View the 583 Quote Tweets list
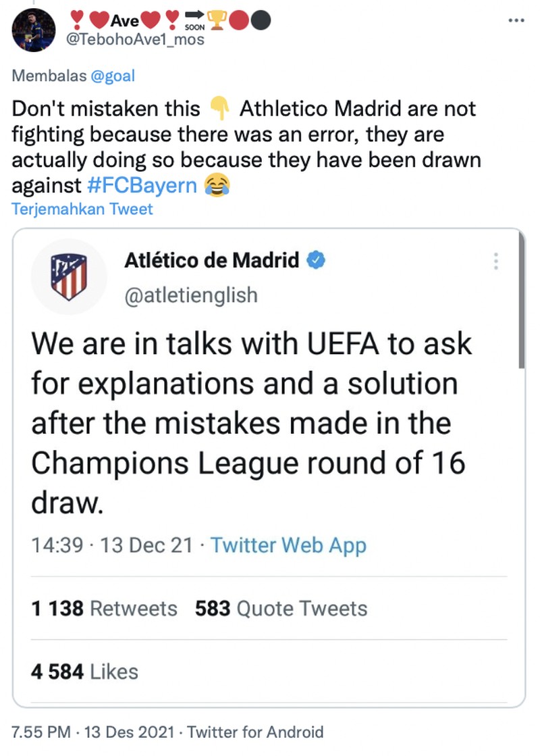This screenshot has height=756, width=540. (x=281, y=608)
